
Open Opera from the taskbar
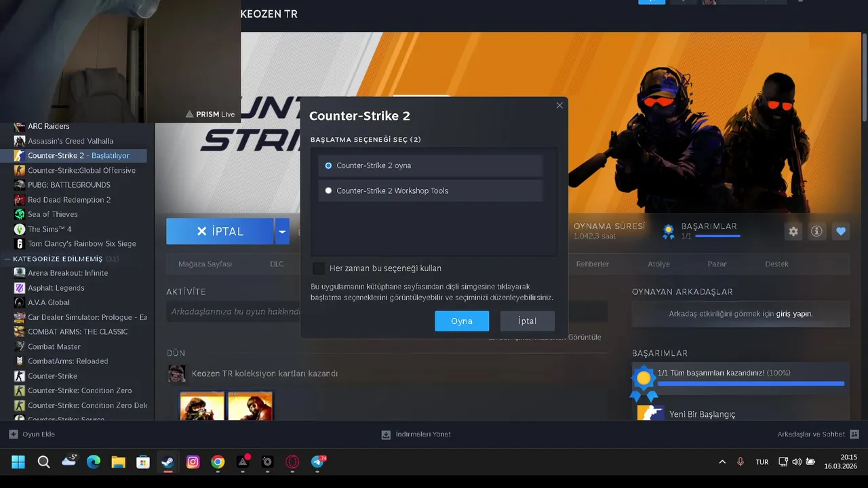tap(292, 462)
